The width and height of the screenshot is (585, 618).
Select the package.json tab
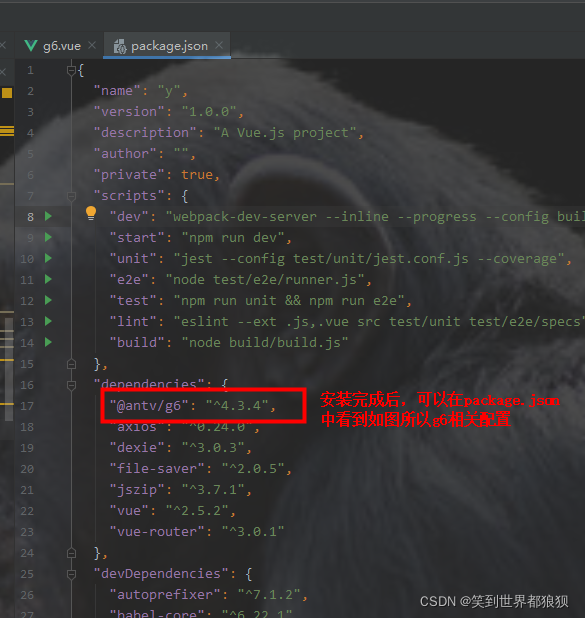(x=169, y=46)
